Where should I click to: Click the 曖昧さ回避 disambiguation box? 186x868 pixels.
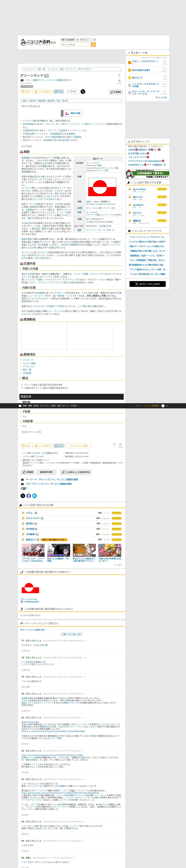(x=72, y=113)
